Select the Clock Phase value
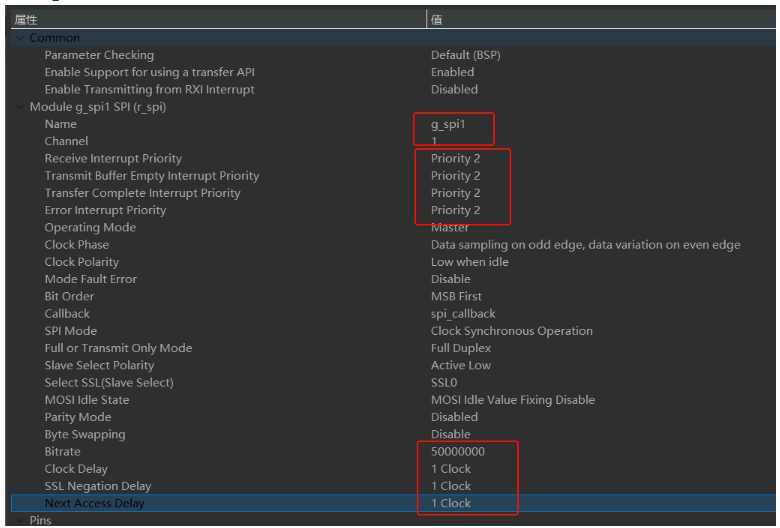 pos(585,245)
